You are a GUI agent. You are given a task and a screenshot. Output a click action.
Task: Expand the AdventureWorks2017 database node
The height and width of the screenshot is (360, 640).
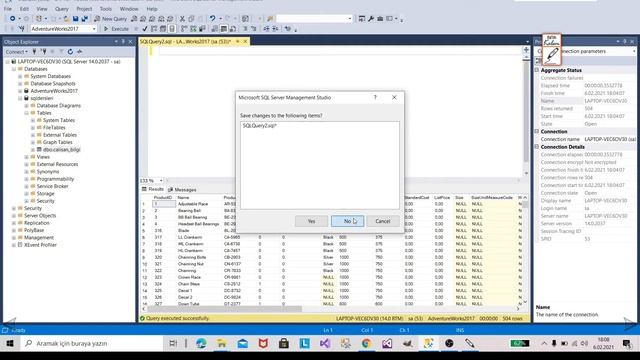pyautogui.click(x=20, y=91)
